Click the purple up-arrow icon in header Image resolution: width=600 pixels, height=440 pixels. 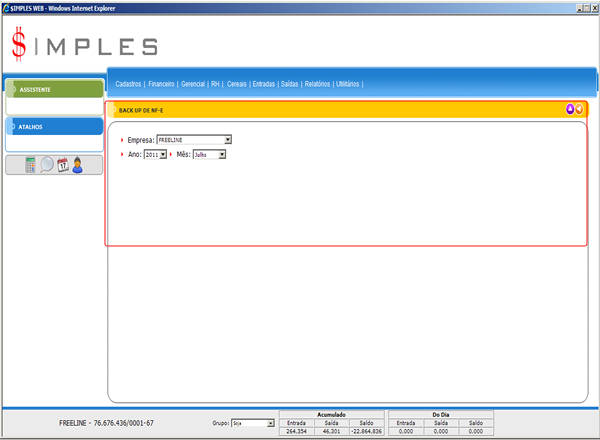[x=570, y=109]
